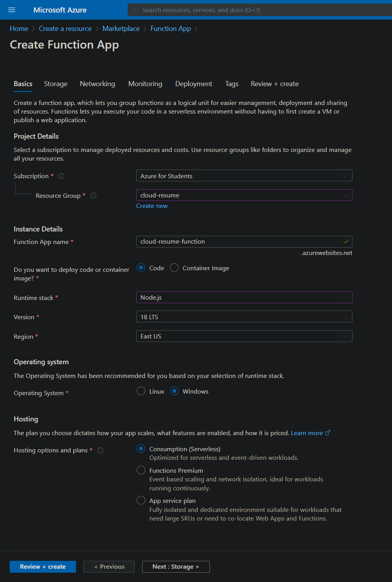Click the '.azurewebsites.net' domain suffix text

point(327,253)
